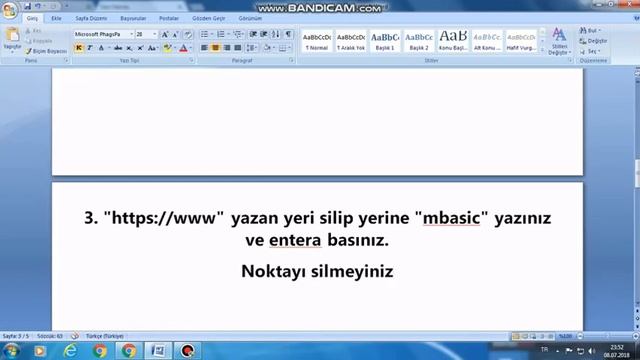Toggle Underline formatting
Image resolution: width=640 pixels, height=360 pixels.
101,48
